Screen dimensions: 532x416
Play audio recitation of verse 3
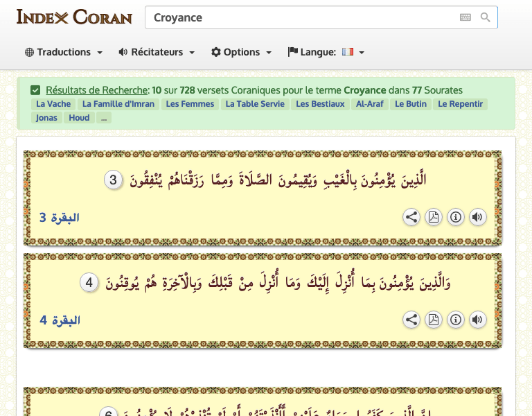[477, 217]
